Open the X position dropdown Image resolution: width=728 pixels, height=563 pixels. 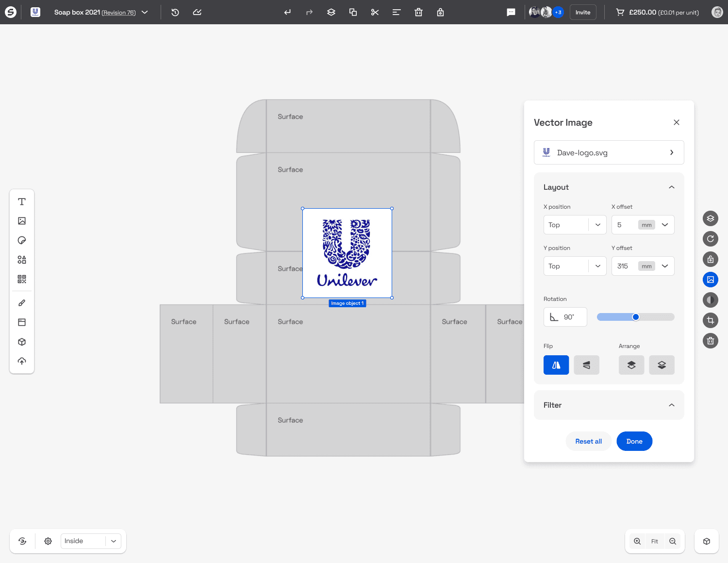(x=575, y=225)
